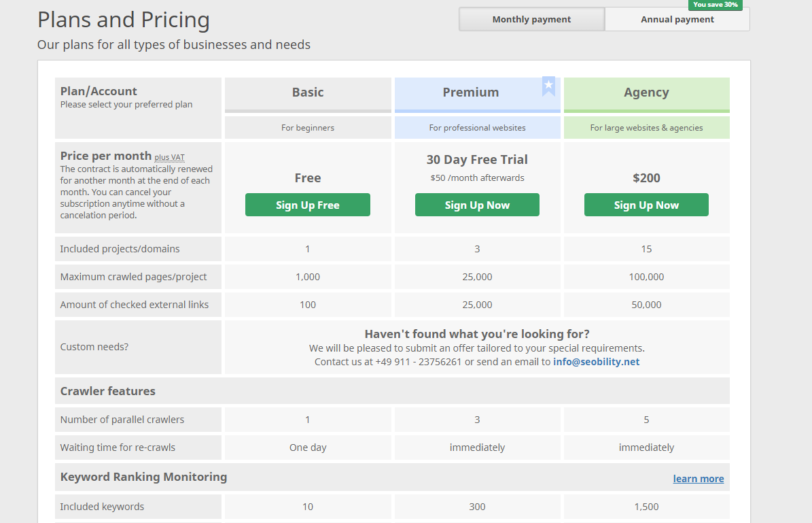Click Sign Up Now under Premium plan
The height and width of the screenshot is (523, 812).
tap(477, 205)
